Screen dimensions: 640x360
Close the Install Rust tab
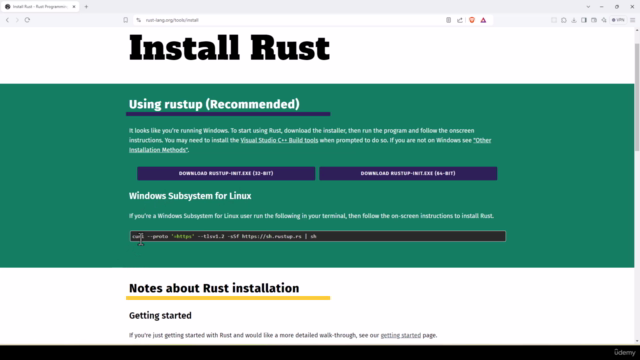[x=74, y=7]
